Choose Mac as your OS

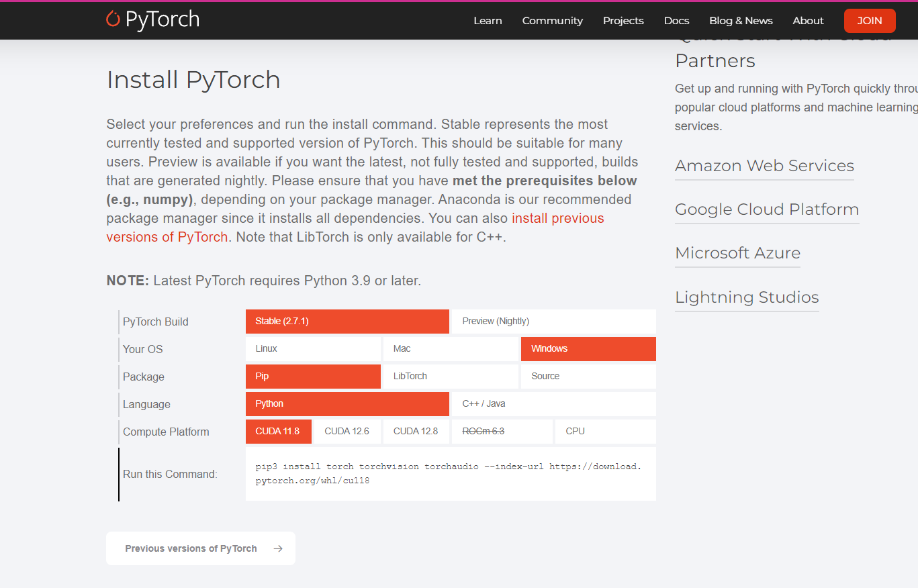pos(451,349)
